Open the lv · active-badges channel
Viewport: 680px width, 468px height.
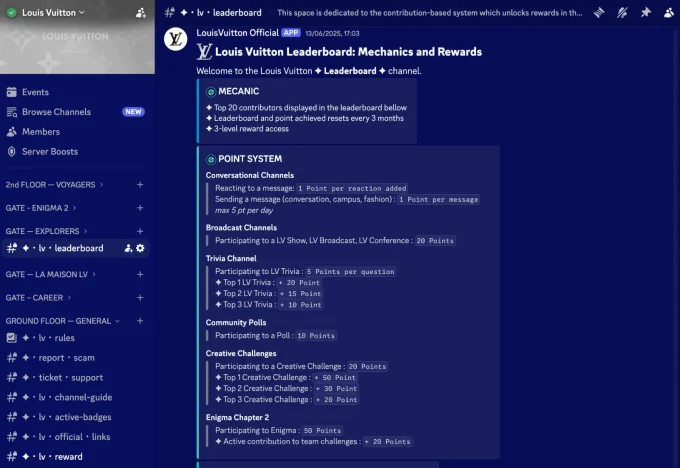[66, 417]
